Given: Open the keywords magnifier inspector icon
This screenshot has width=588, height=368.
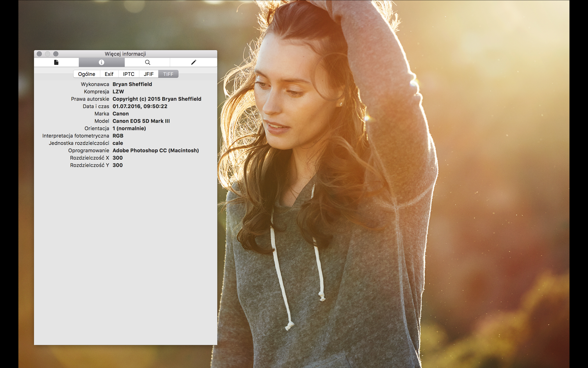Looking at the screenshot, I should coord(147,62).
